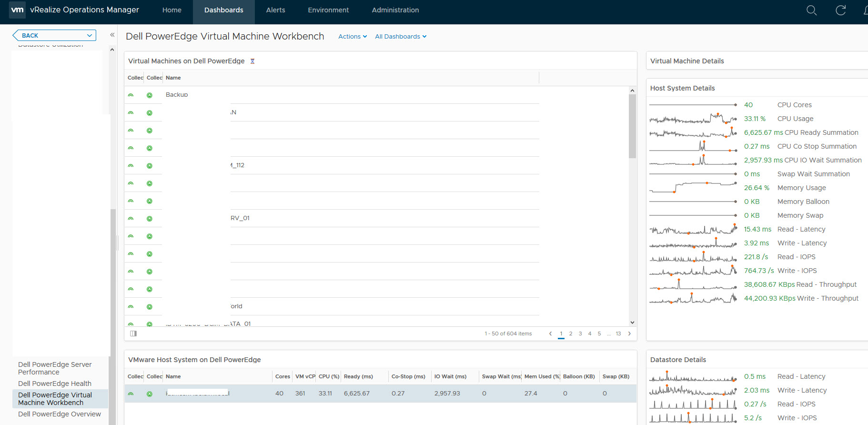868x425 pixels.
Task: Click the green status icon in Backup row
Action: 150,95
